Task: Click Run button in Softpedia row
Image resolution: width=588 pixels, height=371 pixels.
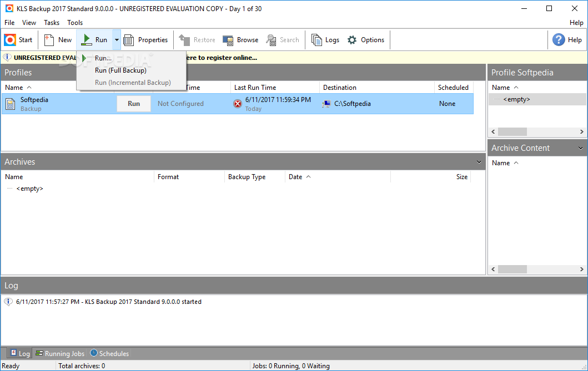Action: click(x=134, y=104)
